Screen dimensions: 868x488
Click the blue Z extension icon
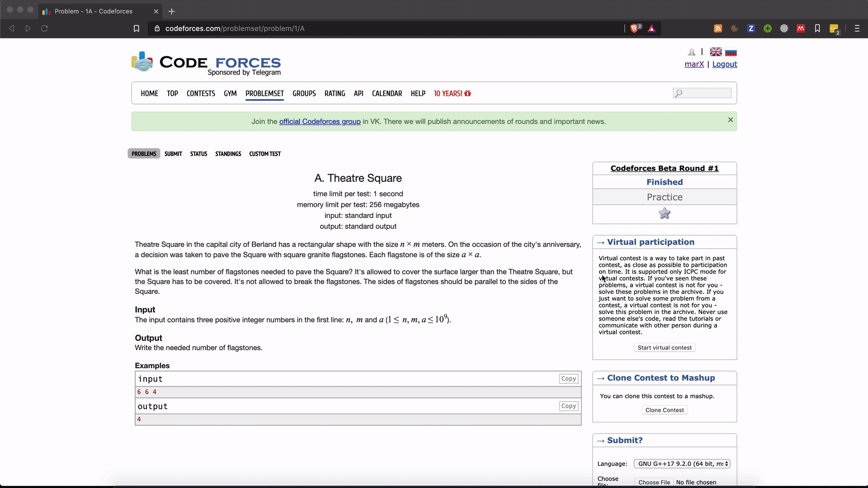click(x=751, y=29)
